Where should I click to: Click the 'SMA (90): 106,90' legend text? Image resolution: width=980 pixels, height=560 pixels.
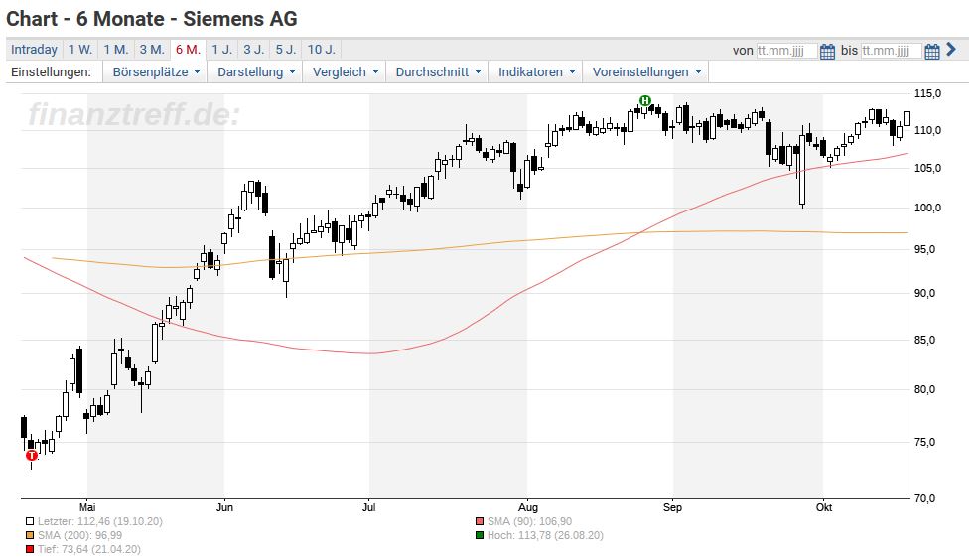(530, 521)
